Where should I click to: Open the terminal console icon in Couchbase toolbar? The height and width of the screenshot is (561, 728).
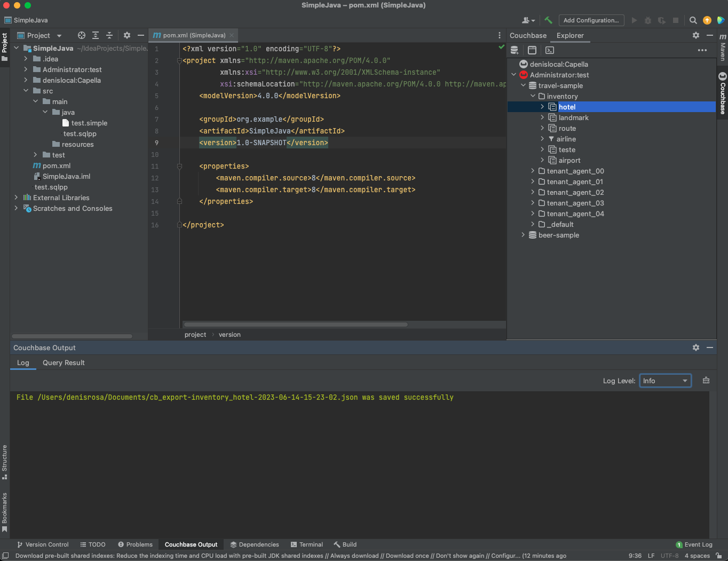(550, 50)
